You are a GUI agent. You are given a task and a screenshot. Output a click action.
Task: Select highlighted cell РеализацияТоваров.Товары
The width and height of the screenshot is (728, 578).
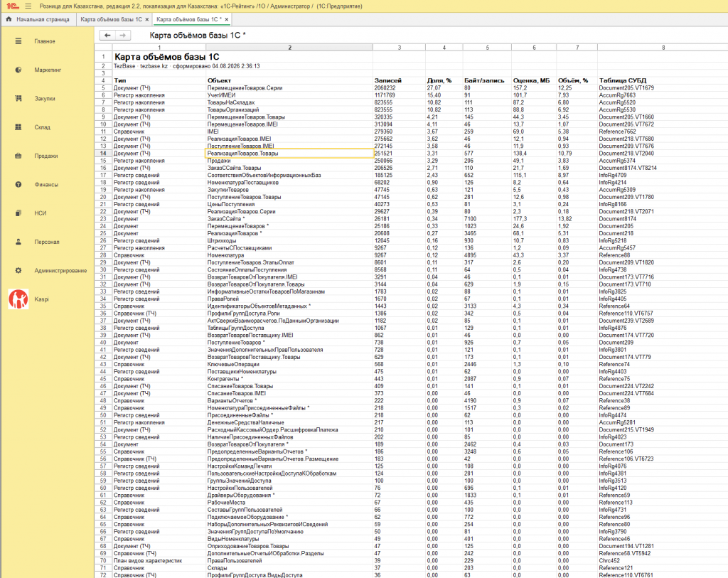tap(289, 153)
